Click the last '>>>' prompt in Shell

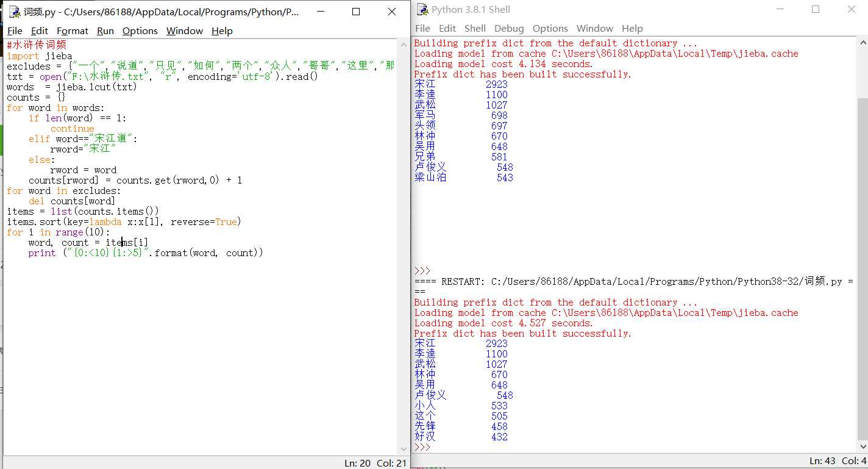422,447
